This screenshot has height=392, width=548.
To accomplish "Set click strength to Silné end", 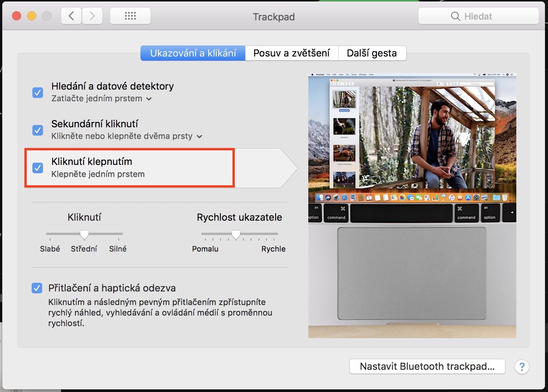I will (x=119, y=234).
